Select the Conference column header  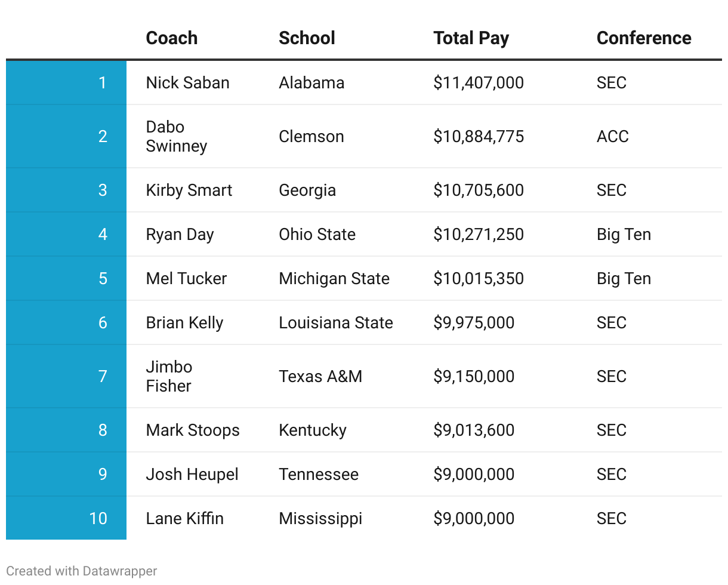tap(644, 38)
